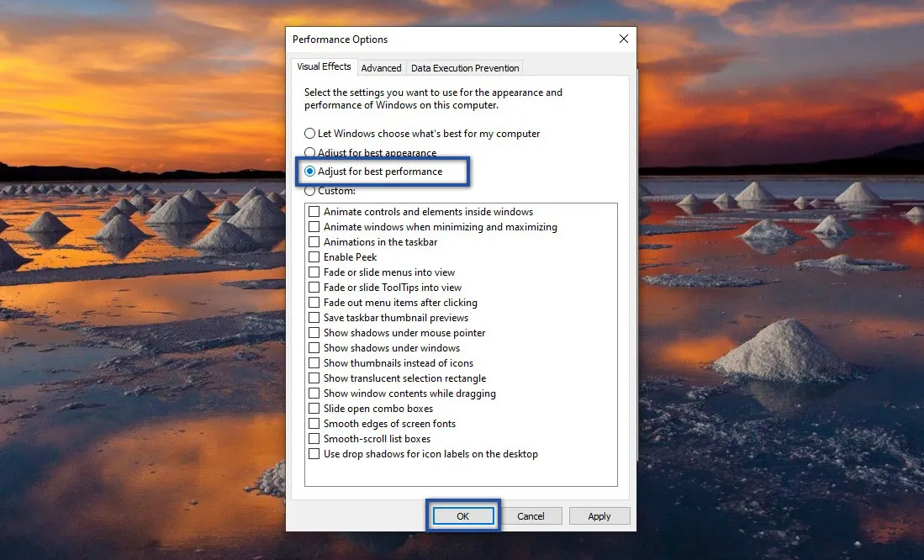The image size is (924, 560).
Task: Enable 'Animations in the taskbar'
Action: [315, 241]
